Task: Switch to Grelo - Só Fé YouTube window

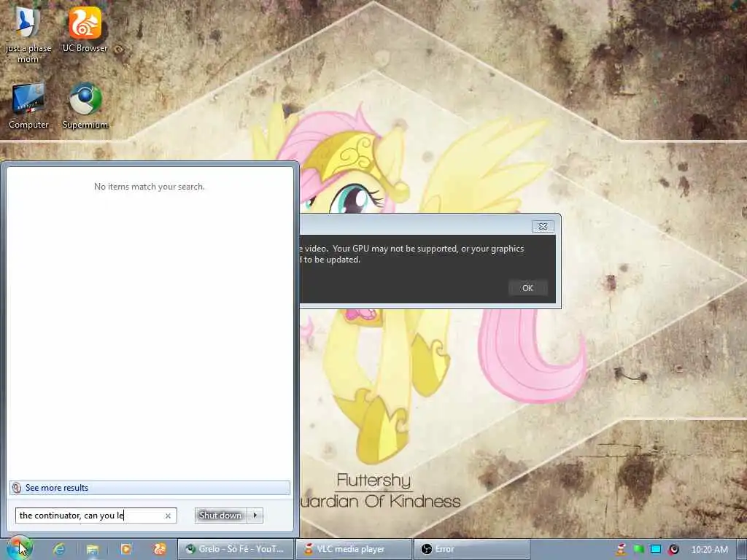Action: 236,549
